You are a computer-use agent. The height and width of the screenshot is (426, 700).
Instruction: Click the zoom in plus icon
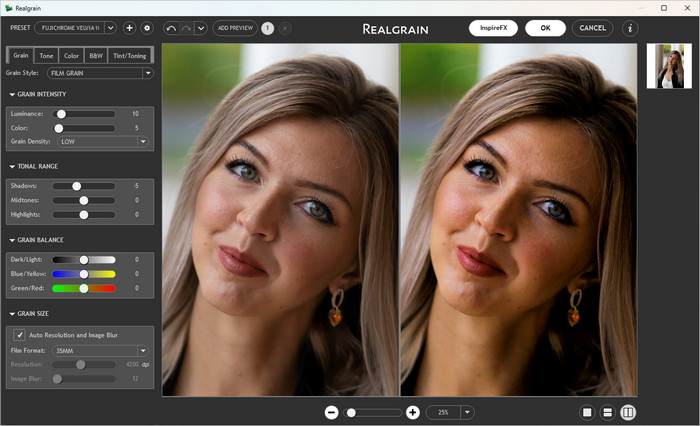[413, 412]
